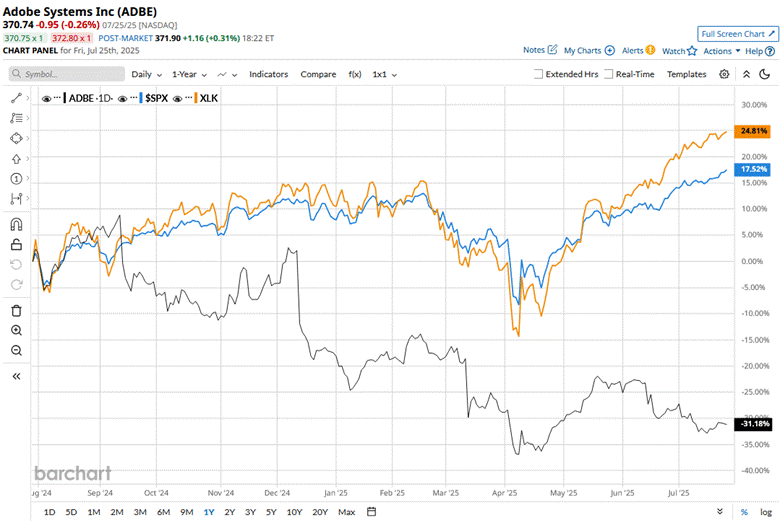780x523 pixels.
Task: Open the Templates menu
Action: click(x=686, y=74)
